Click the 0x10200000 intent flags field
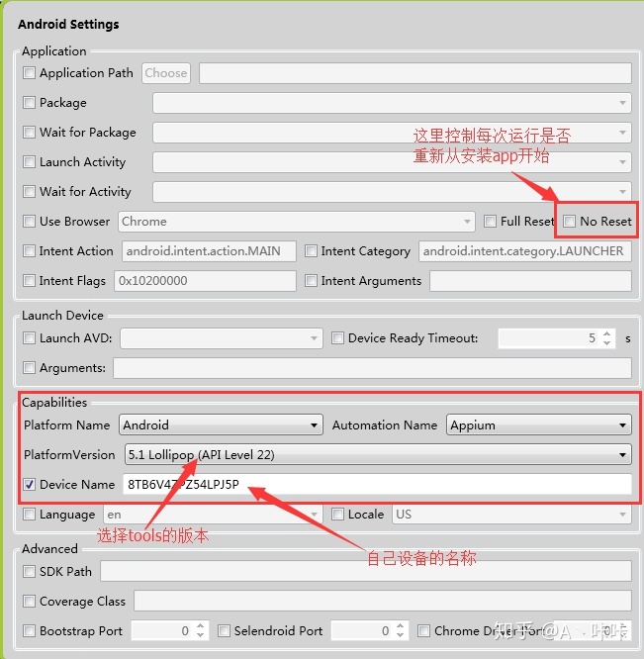 pyautogui.click(x=205, y=281)
